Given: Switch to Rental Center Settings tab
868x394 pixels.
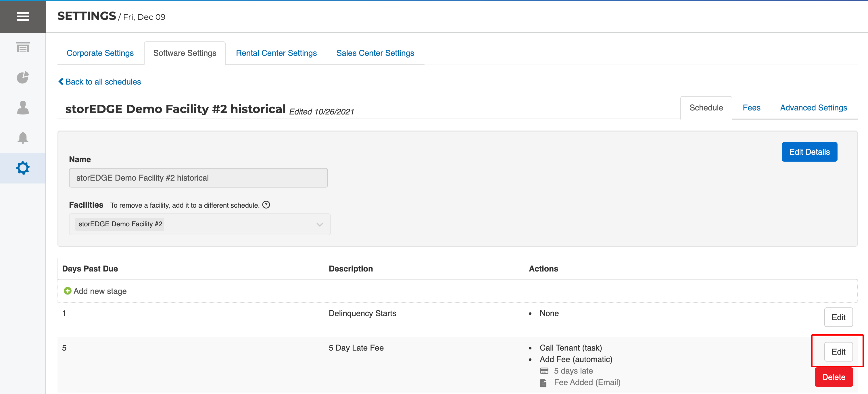Looking at the screenshot, I should pyautogui.click(x=276, y=53).
